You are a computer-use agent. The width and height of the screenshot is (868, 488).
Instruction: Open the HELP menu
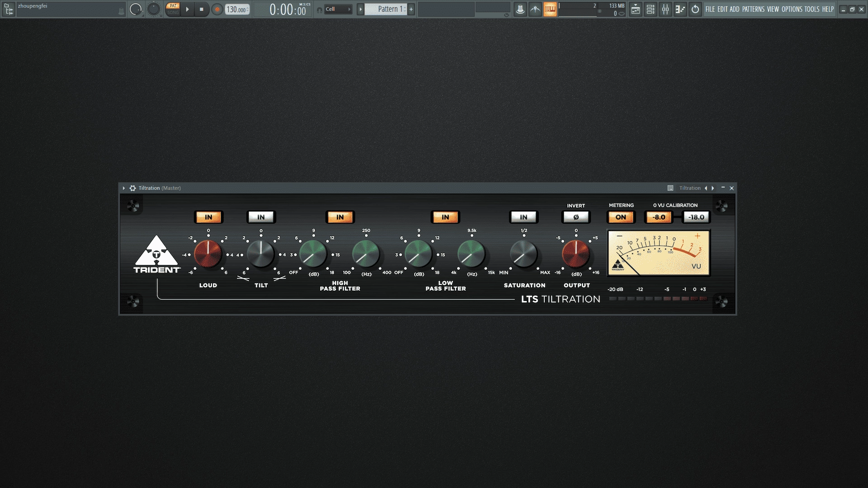coord(828,9)
